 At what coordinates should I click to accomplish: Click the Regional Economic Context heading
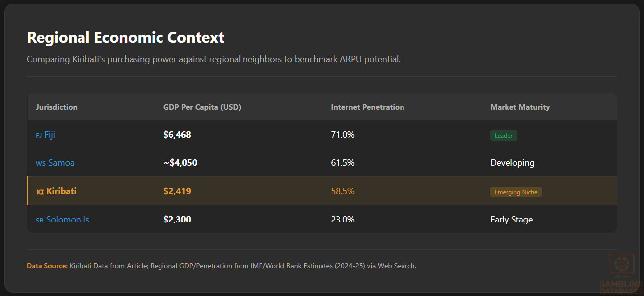click(126, 38)
